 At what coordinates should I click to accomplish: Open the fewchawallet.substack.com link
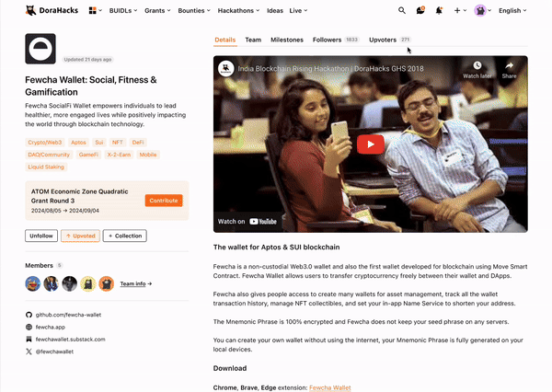pos(71,340)
